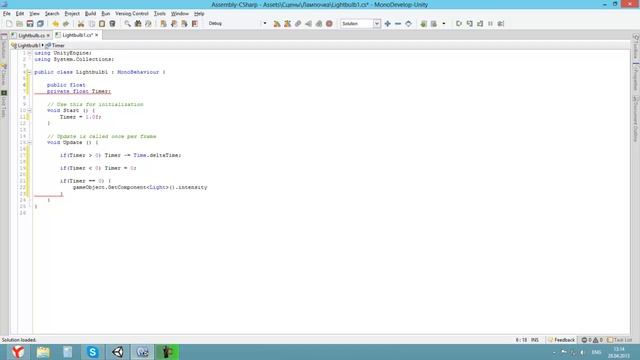Open small arrow dropdown after green hand

click(x=444, y=24)
